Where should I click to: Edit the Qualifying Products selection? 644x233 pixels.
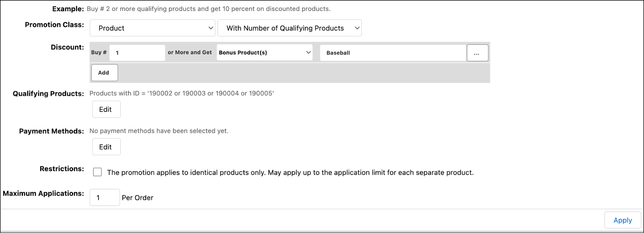[x=106, y=109]
